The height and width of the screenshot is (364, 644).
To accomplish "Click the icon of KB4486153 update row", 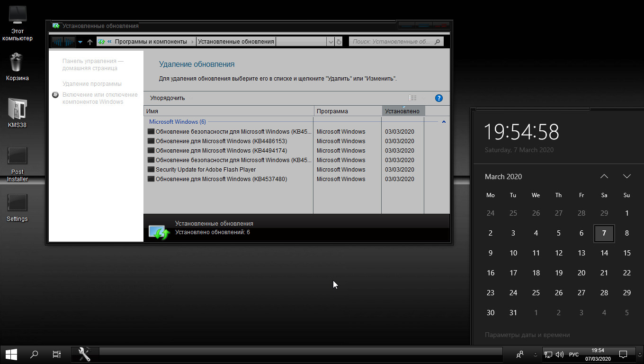I will [151, 141].
